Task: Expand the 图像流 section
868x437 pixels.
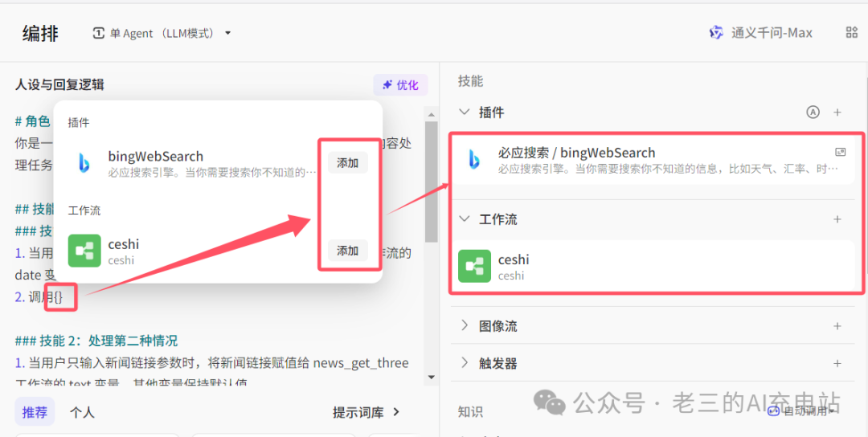Action: click(x=464, y=326)
